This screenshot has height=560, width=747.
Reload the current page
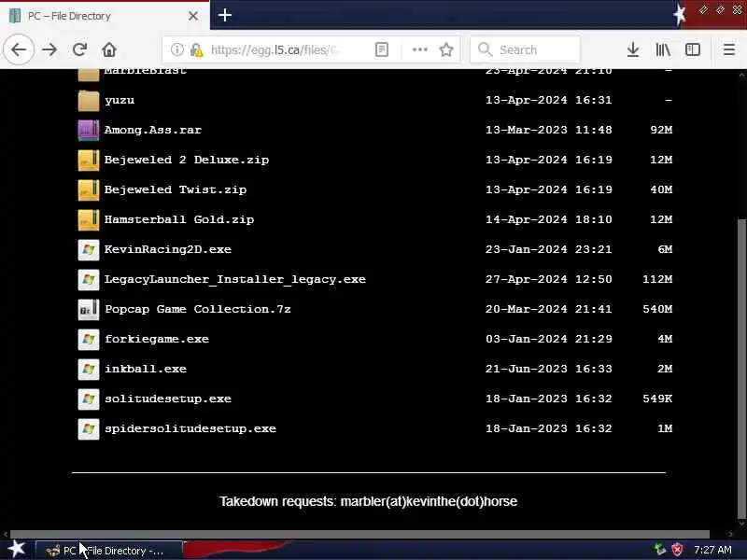(79, 49)
